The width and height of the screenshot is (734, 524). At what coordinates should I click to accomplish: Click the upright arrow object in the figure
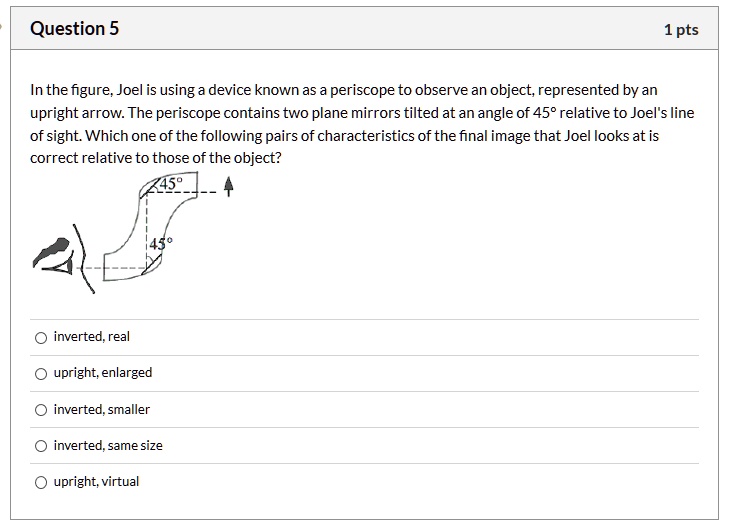tap(229, 187)
